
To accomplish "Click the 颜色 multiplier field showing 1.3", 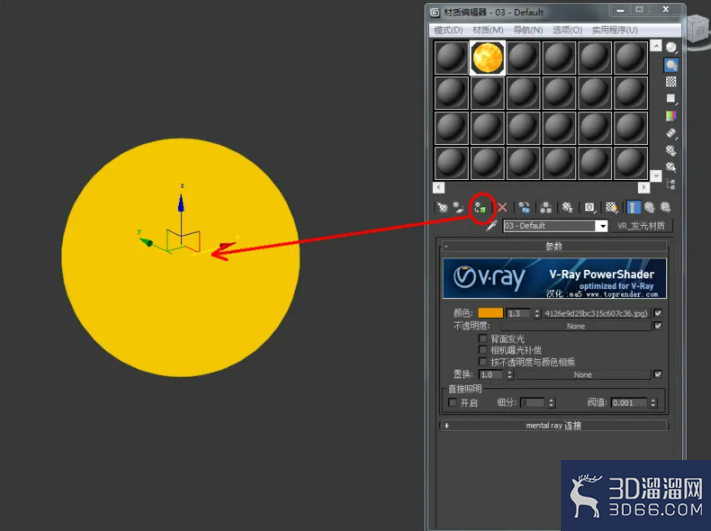I will 519,313.
